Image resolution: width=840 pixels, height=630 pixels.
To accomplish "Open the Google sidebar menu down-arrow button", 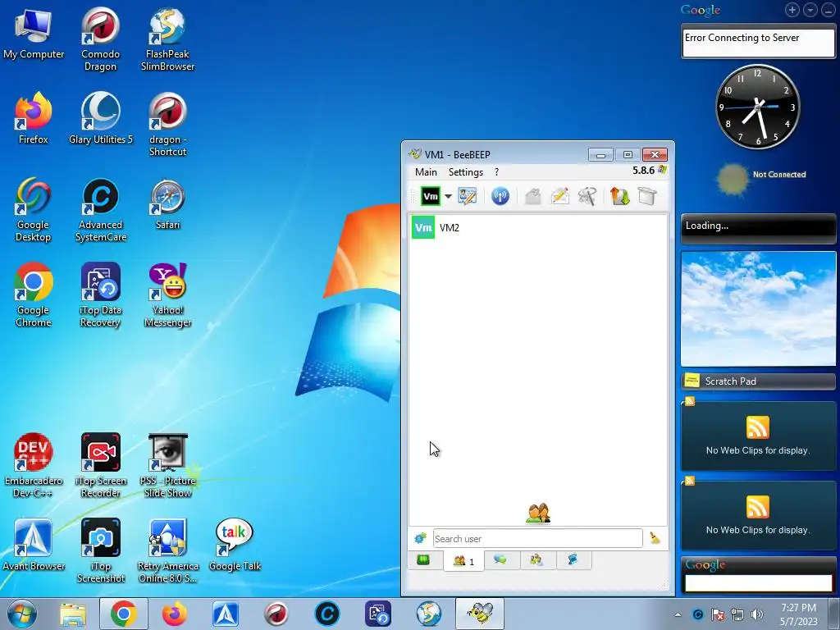I will coord(810,10).
